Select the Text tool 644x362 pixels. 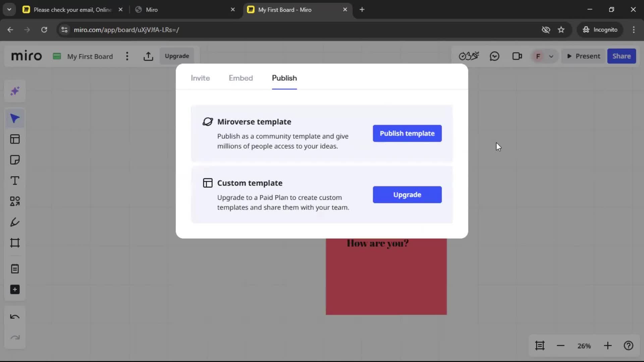(x=15, y=181)
